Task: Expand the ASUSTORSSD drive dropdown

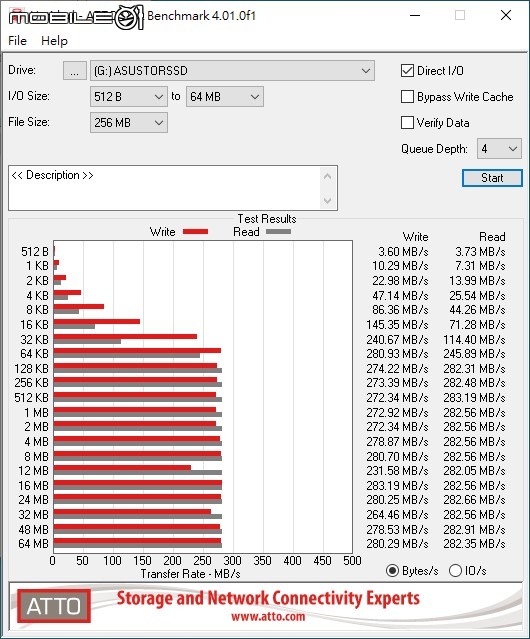Action: coord(232,71)
